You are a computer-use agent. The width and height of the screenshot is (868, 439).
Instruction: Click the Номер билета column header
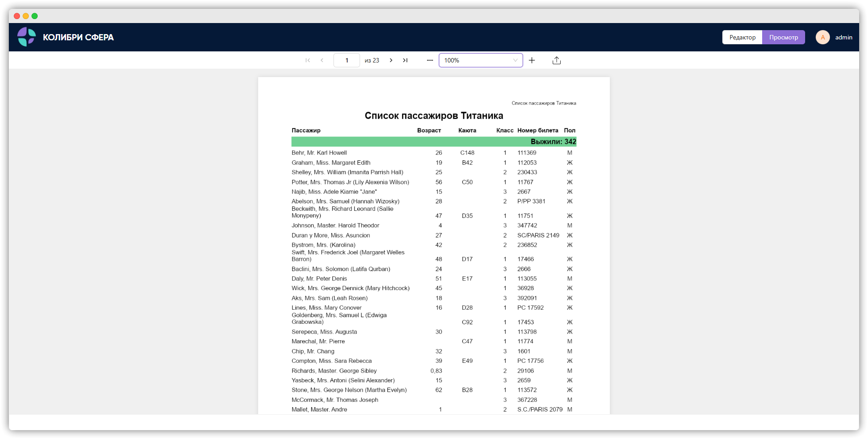(x=538, y=130)
